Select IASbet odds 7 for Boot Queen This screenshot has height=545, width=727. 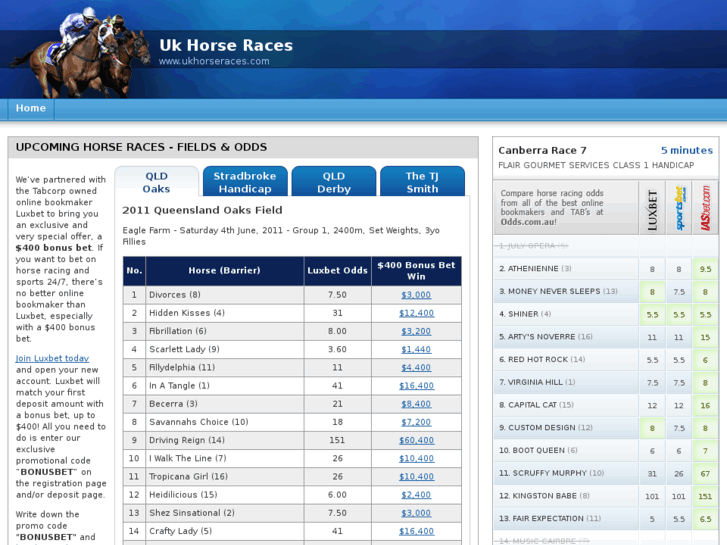click(x=706, y=451)
